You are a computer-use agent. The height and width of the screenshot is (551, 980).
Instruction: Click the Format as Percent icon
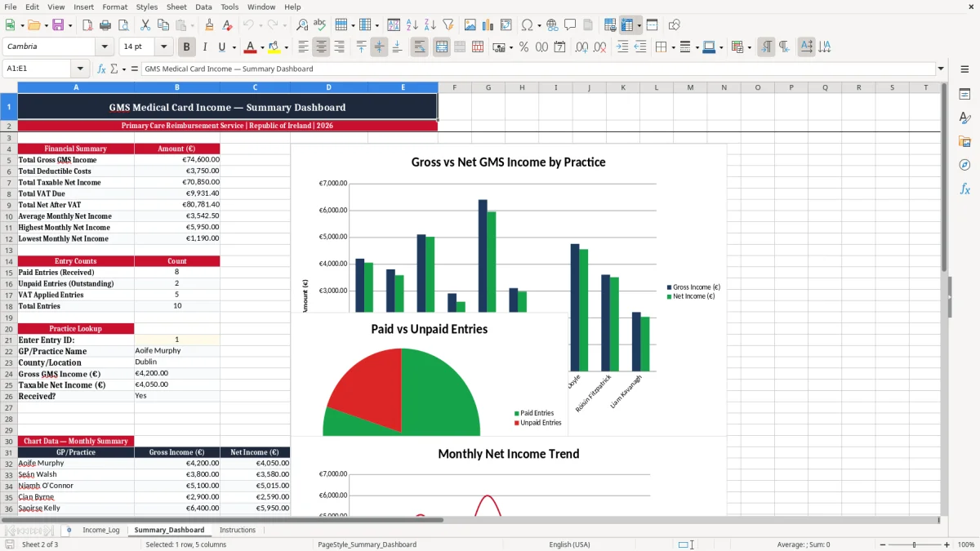tap(524, 47)
